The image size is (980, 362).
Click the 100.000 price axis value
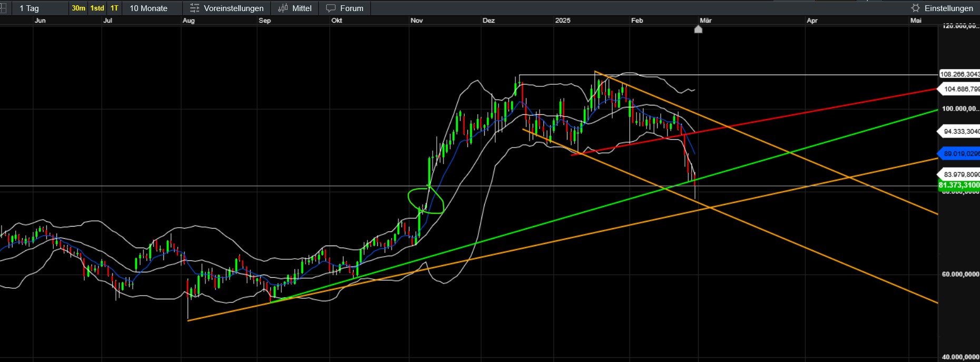pyautogui.click(x=961, y=109)
